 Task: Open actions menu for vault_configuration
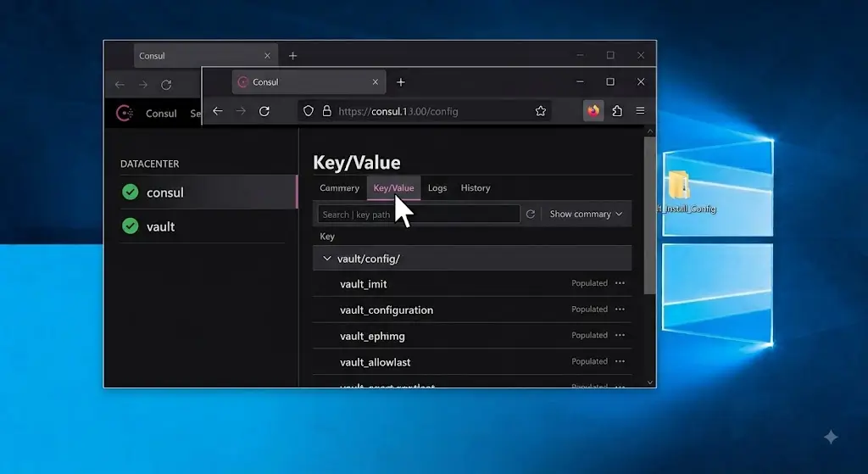tap(620, 309)
